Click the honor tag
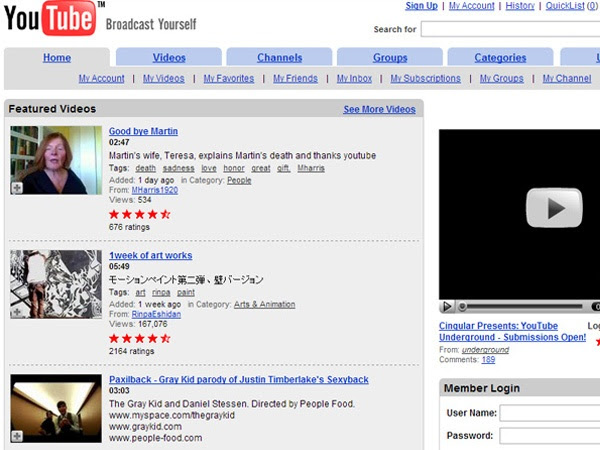This screenshot has height=450, width=600. pos(234,168)
